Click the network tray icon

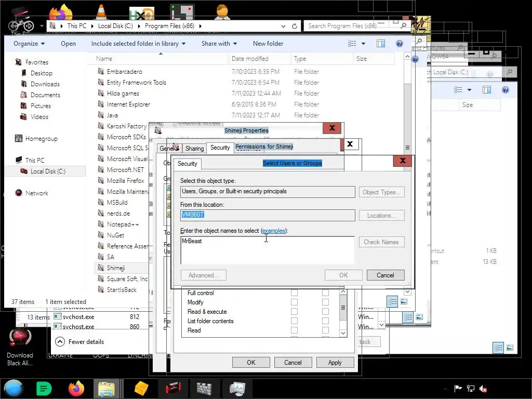[x=471, y=389]
